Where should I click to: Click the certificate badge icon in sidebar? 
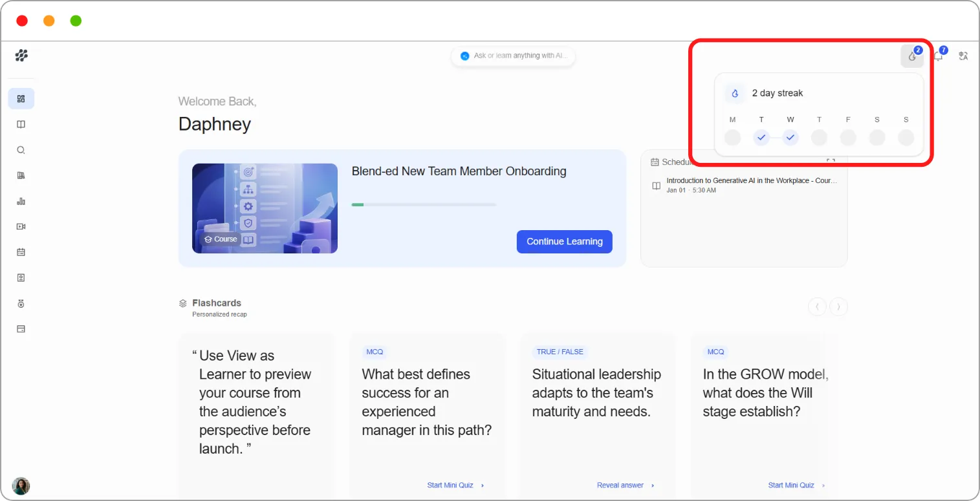(x=21, y=277)
